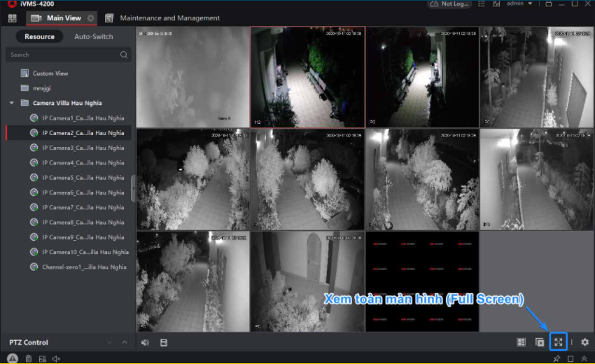Stop all live view streams
Image resolution: width=595 pixels, height=364 pixels.
tap(540, 342)
